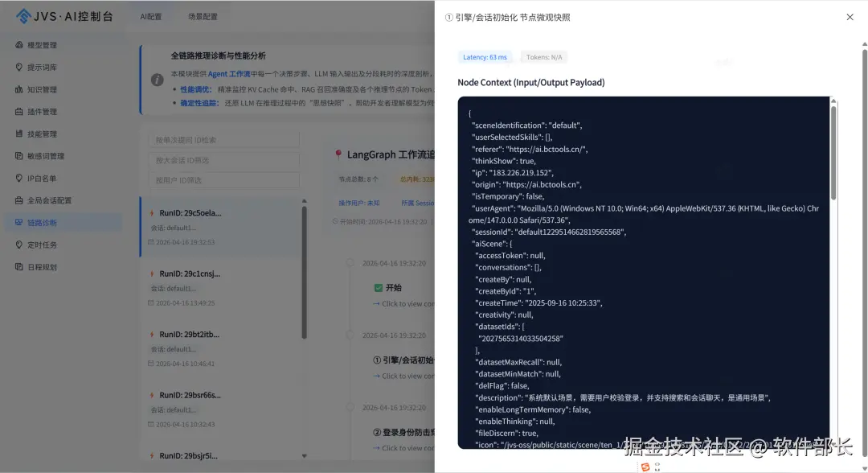This screenshot has height=473, width=868.
Task: Switch to the 场景配置 top tab
Action: coord(203,17)
